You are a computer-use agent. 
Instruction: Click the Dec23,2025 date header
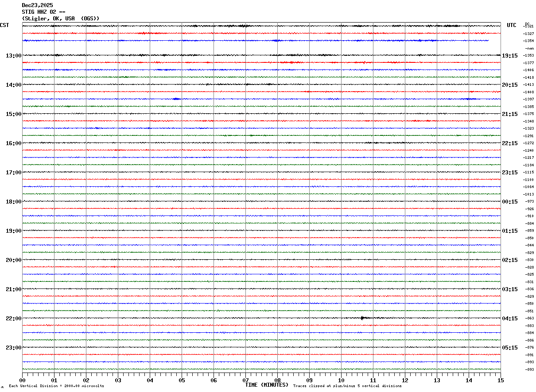[37, 5]
